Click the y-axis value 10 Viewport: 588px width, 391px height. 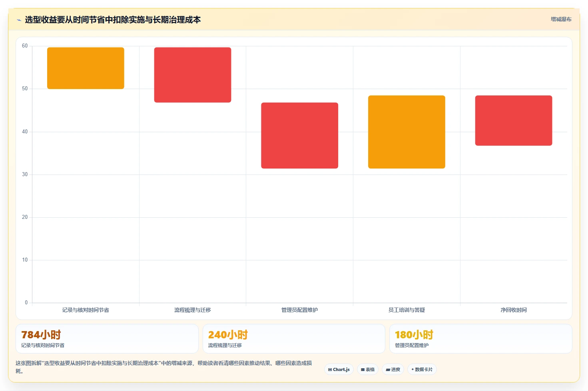(25, 260)
